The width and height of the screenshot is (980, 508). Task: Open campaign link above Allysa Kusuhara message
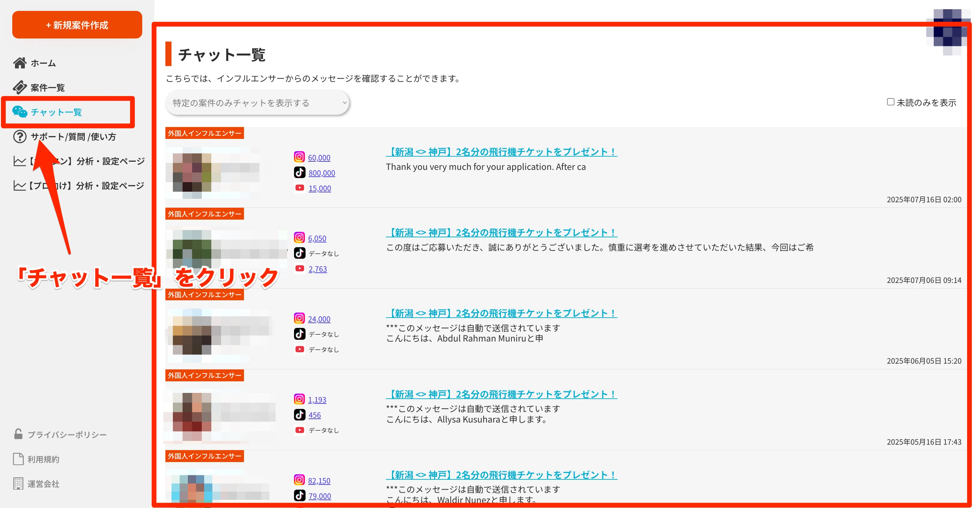pos(502,394)
